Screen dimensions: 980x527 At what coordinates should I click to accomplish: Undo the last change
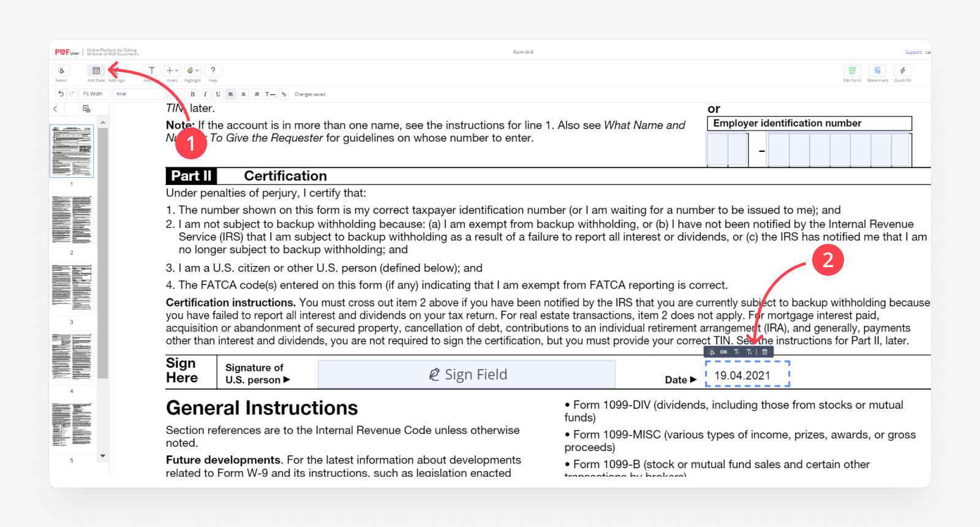click(61, 94)
